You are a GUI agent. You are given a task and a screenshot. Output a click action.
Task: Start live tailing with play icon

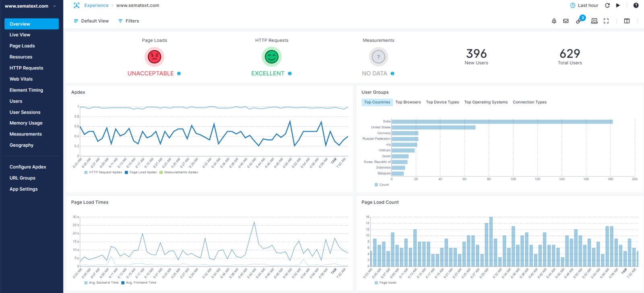(618, 6)
